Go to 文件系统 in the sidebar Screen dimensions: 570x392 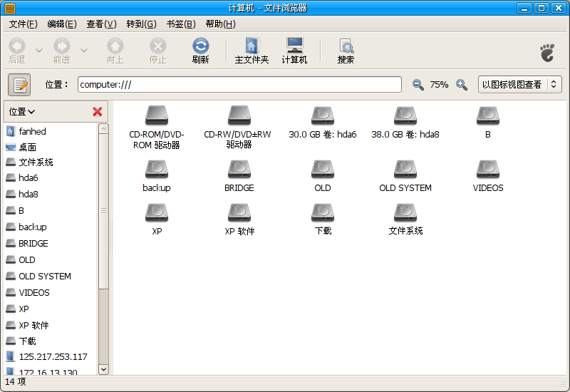[51, 163]
